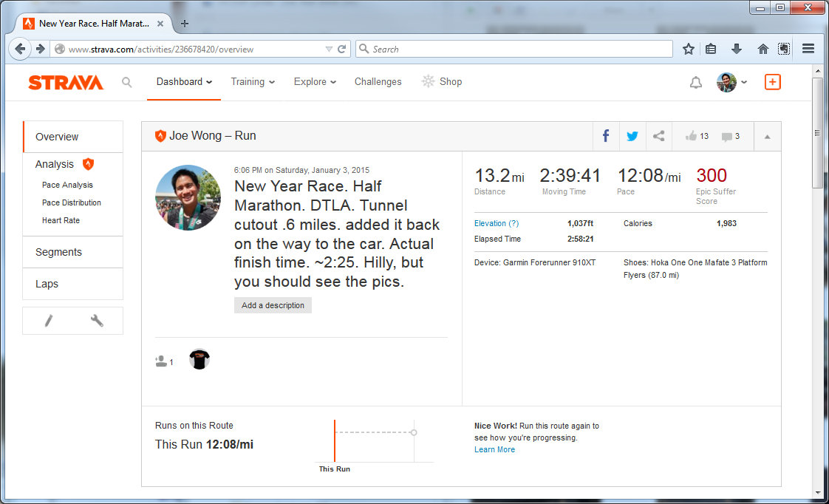829x504 pixels.
Task: Expand the Dashboard dropdown menu
Action: pos(184,82)
